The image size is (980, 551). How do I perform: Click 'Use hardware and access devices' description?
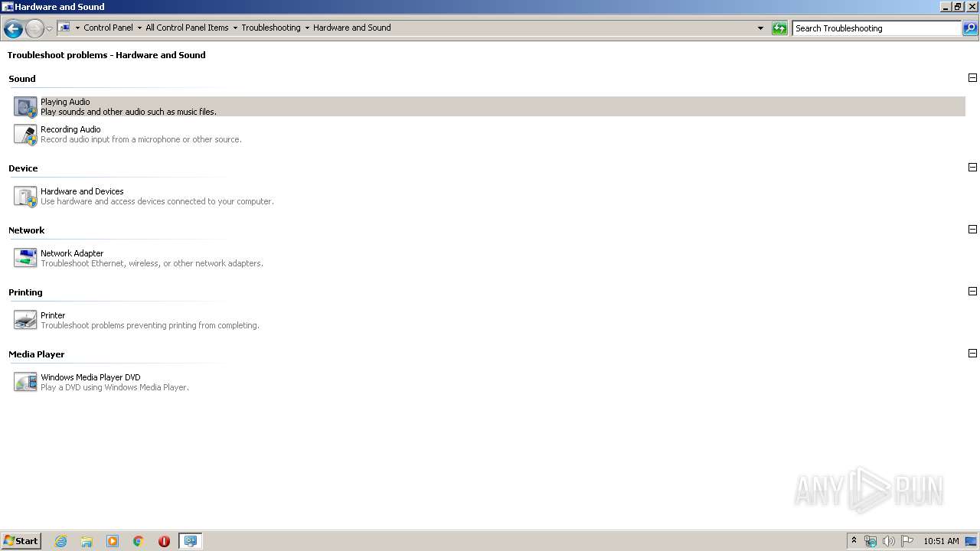click(x=157, y=201)
